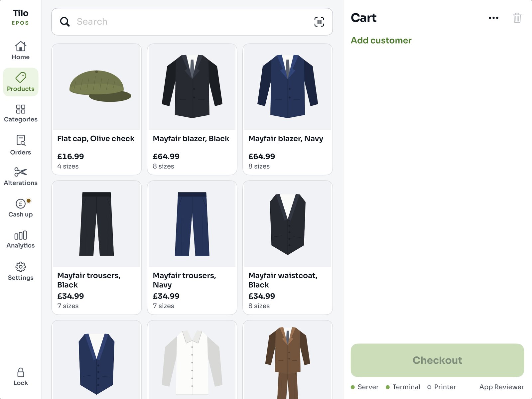Focus the product Search field

(x=192, y=22)
